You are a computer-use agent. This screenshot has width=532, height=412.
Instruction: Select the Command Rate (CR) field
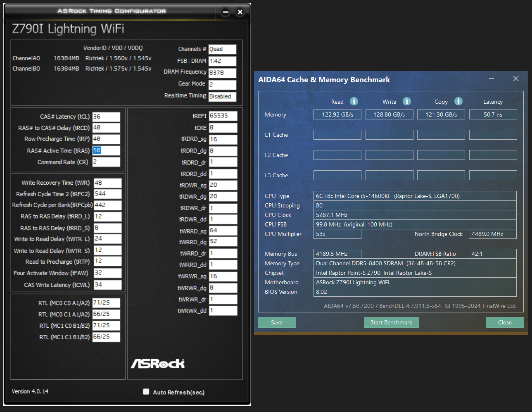(106, 162)
